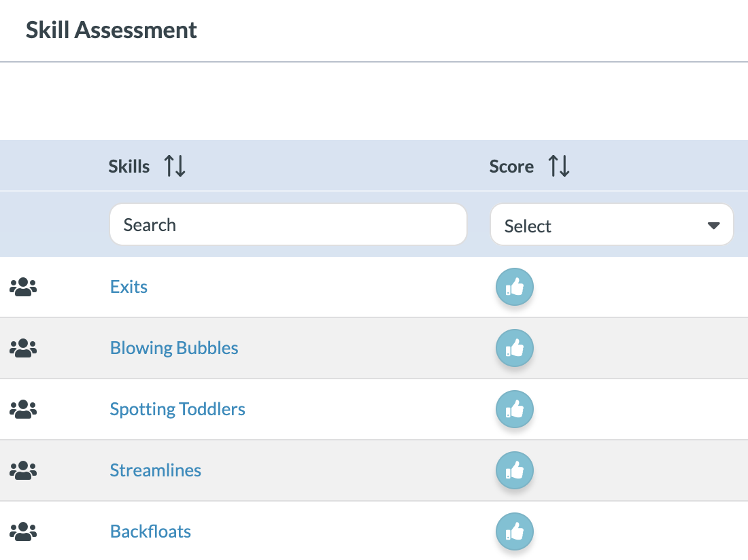Image resolution: width=748 pixels, height=560 pixels.
Task: Toggle the thumbs-up score for Spotting Toddlers
Action: pos(515,409)
